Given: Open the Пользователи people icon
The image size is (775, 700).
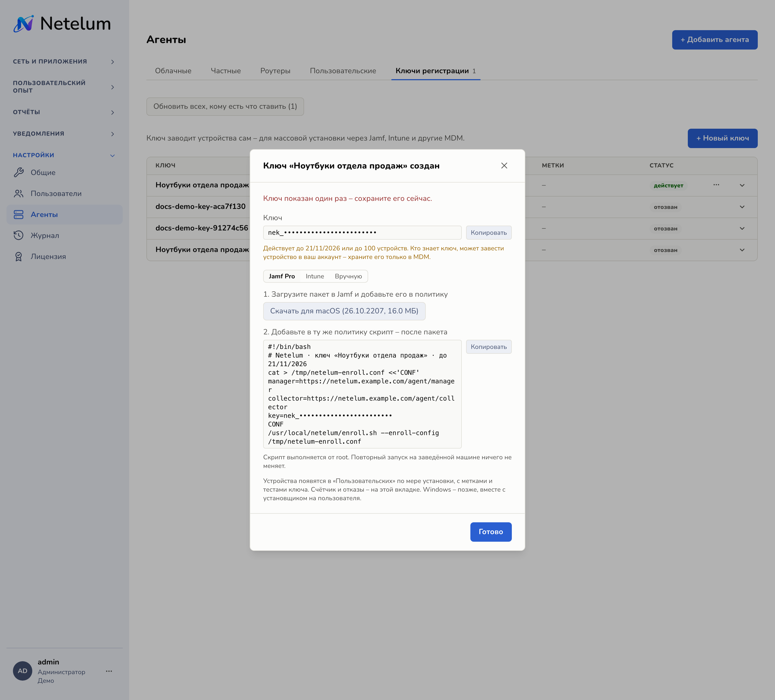Looking at the screenshot, I should 19,194.
